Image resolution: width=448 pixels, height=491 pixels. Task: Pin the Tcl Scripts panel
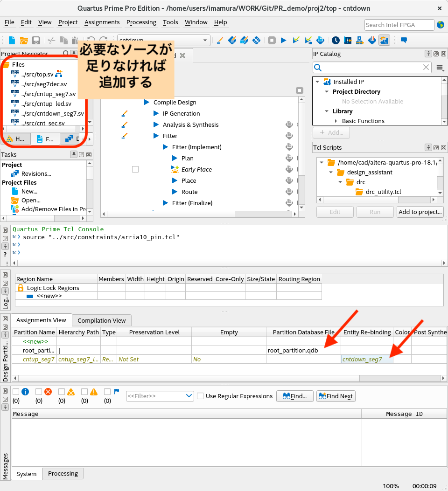(x=428, y=147)
